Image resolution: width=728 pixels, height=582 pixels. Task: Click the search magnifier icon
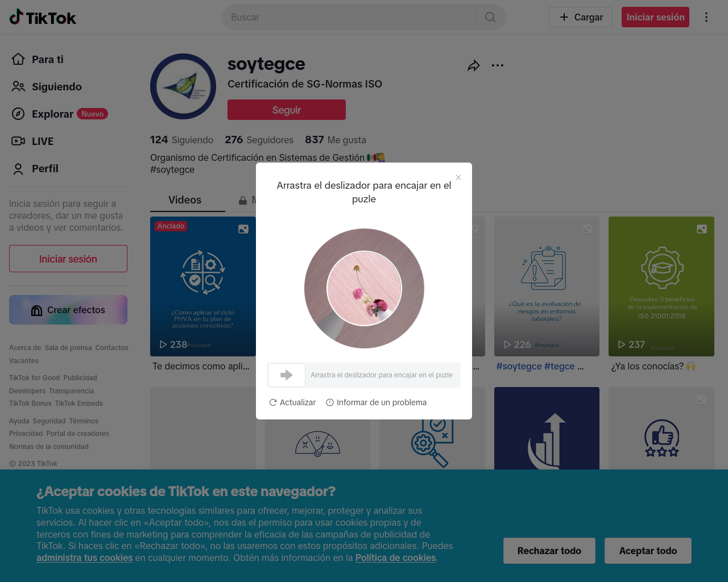coord(490,17)
